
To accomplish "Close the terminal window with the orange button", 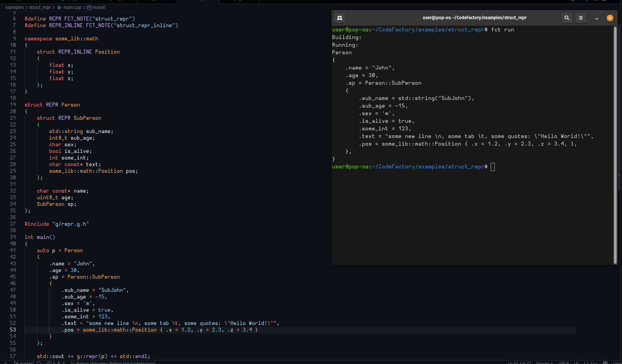I will pyautogui.click(x=610, y=18).
